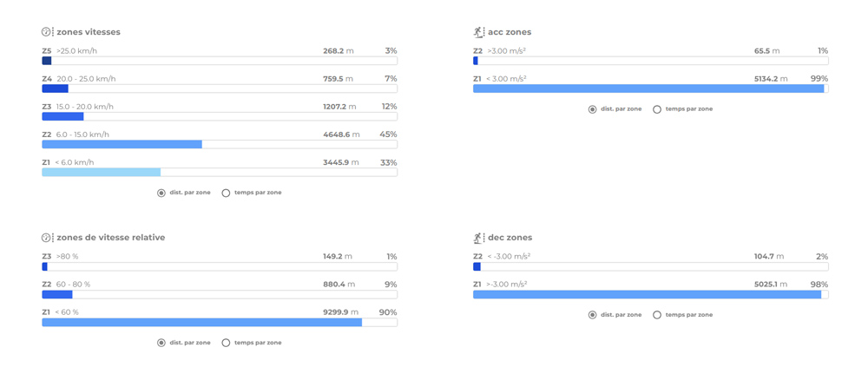Viewport: 868px width, 367px height.
Task: Choose dist. par zone under acc zones
Action: [593, 109]
